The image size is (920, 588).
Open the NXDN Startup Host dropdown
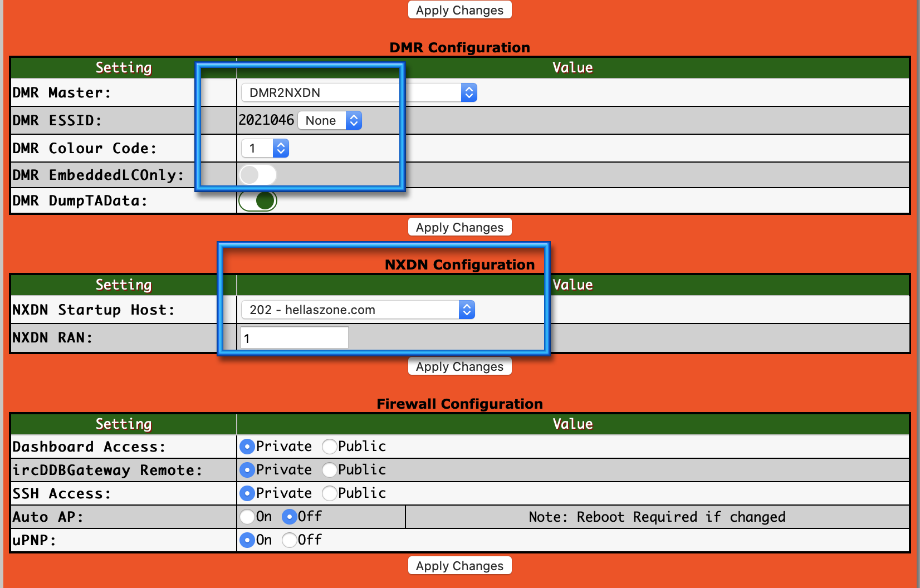point(358,310)
